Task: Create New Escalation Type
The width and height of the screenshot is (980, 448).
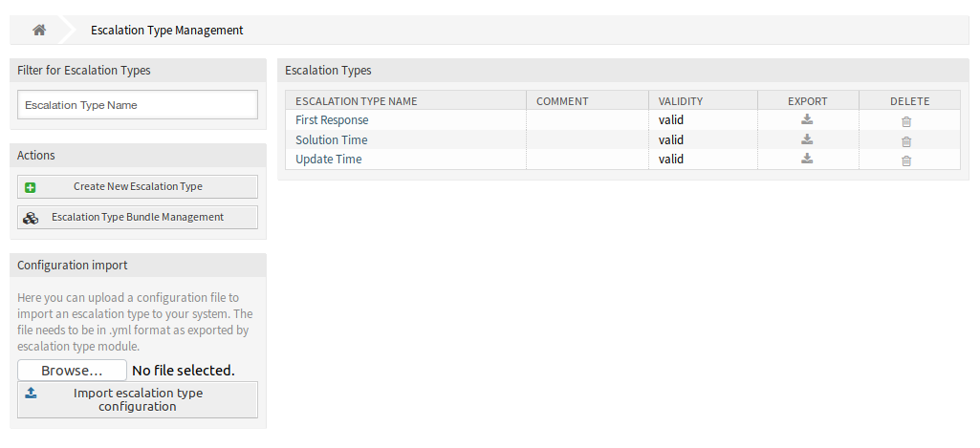Action: [138, 187]
